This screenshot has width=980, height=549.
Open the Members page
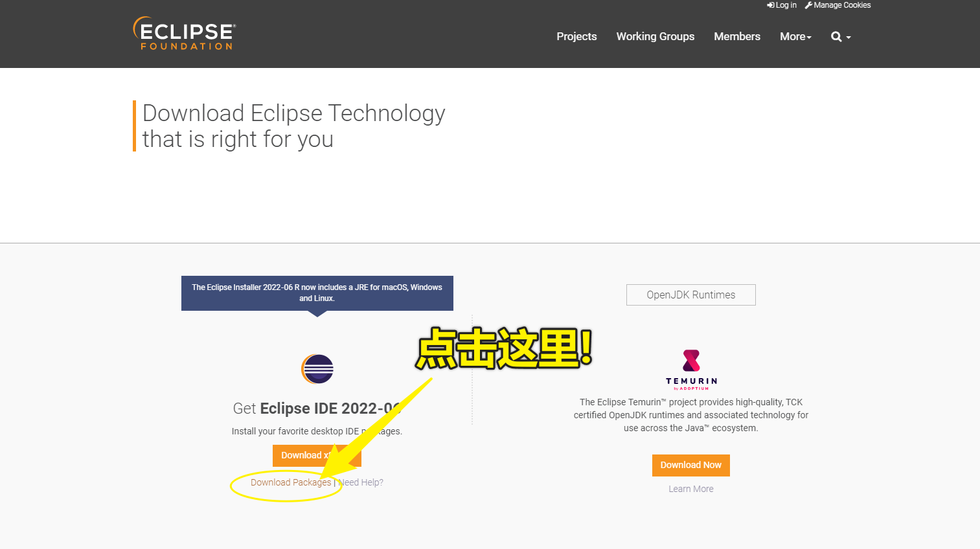coord(737,36)
